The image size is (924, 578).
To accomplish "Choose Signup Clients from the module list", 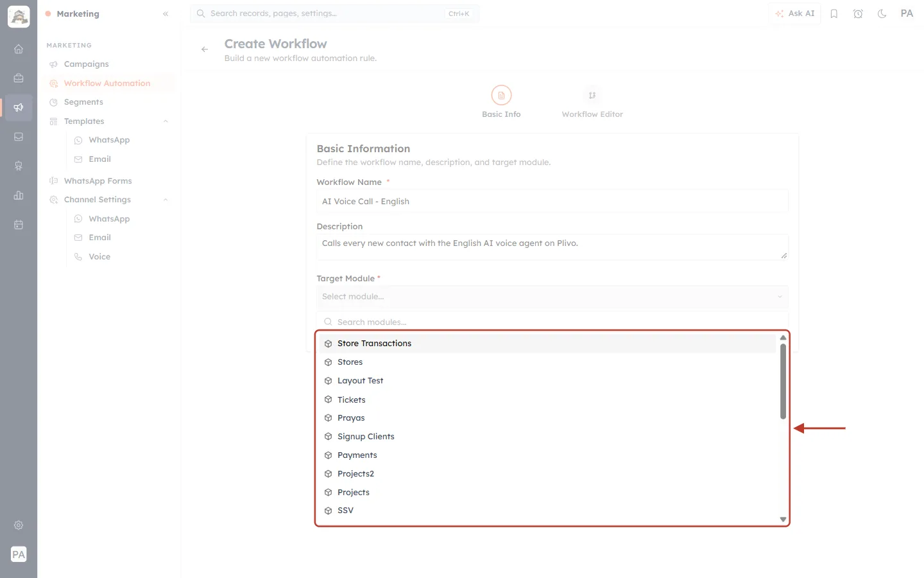I will 547,437.
